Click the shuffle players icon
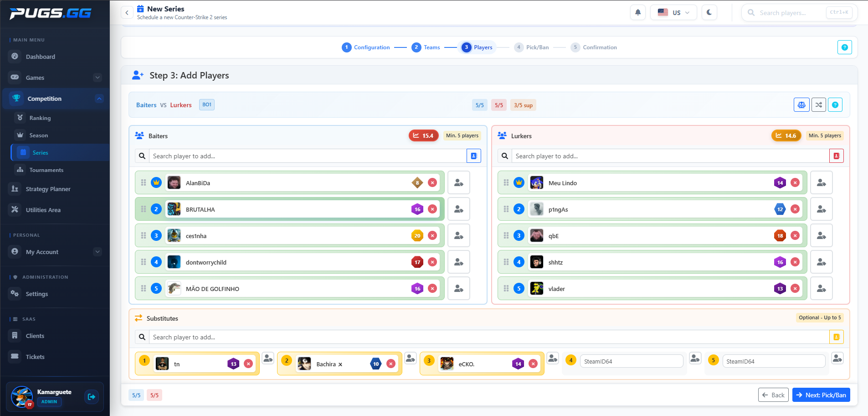The height and width of the screenshot is (416, 868). tap(818, 105)
